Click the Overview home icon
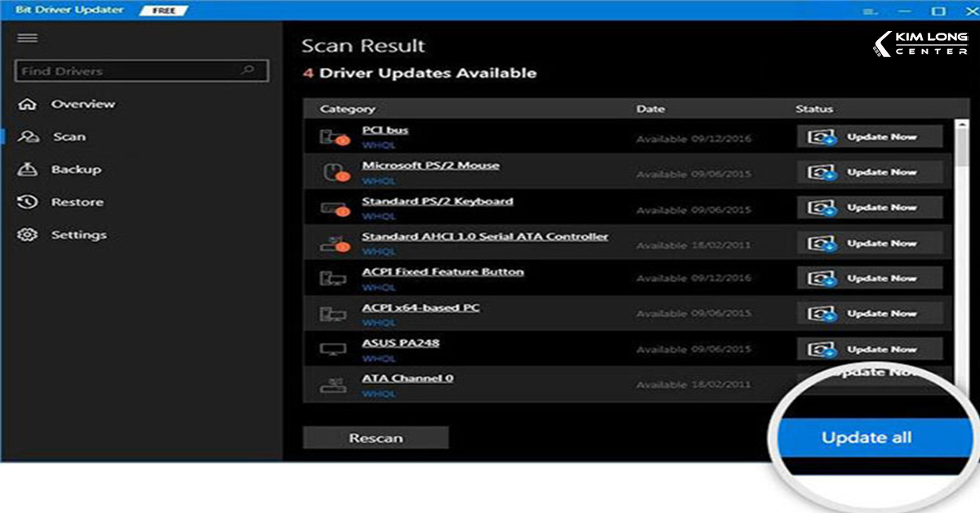 29,104
